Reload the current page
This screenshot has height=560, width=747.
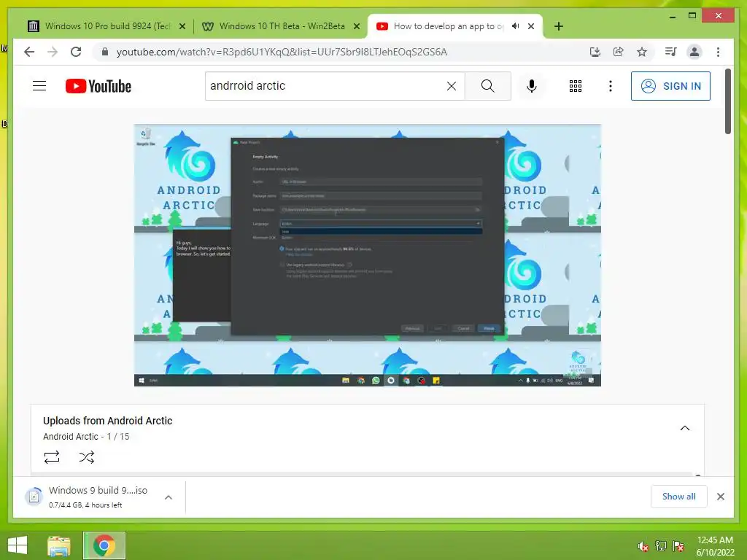(x=76, y=52)
